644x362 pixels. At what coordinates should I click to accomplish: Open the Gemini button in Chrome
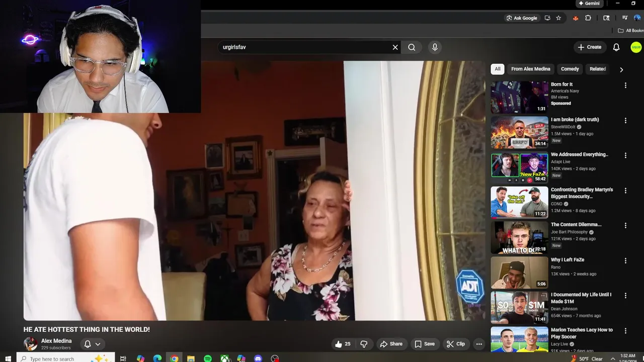[x=589, y=4]
